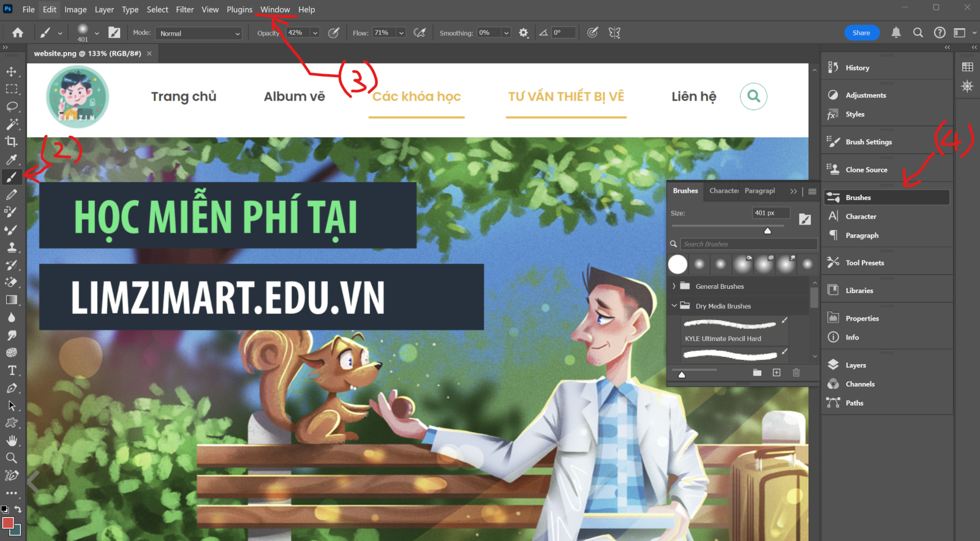Toggle brush settings icon in Brushes panel
Screen dimensions: 980x541
805,220
